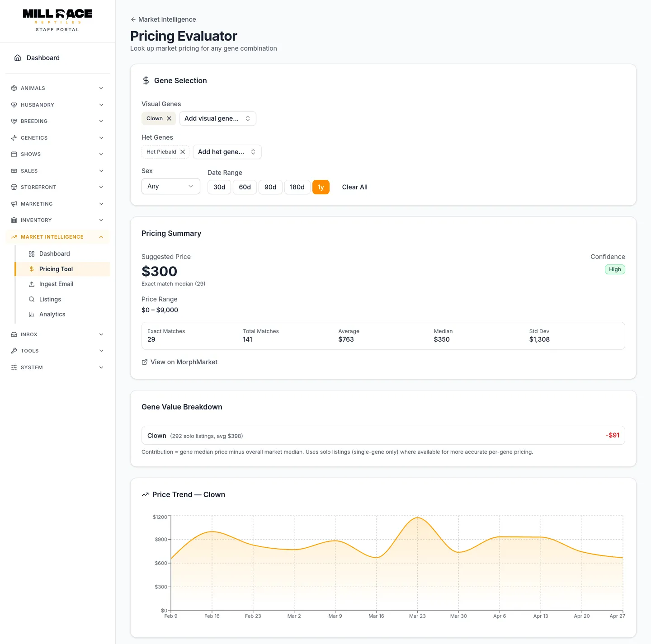Click the Clown gene breakdown row

point(383,435)
